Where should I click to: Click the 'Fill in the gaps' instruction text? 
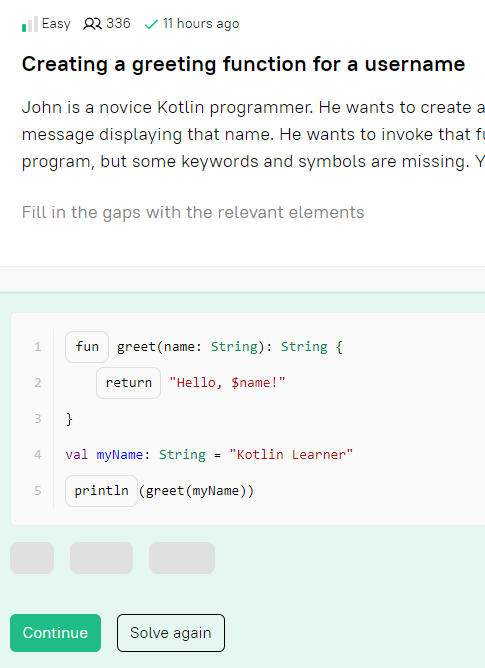tap(193, 212)
